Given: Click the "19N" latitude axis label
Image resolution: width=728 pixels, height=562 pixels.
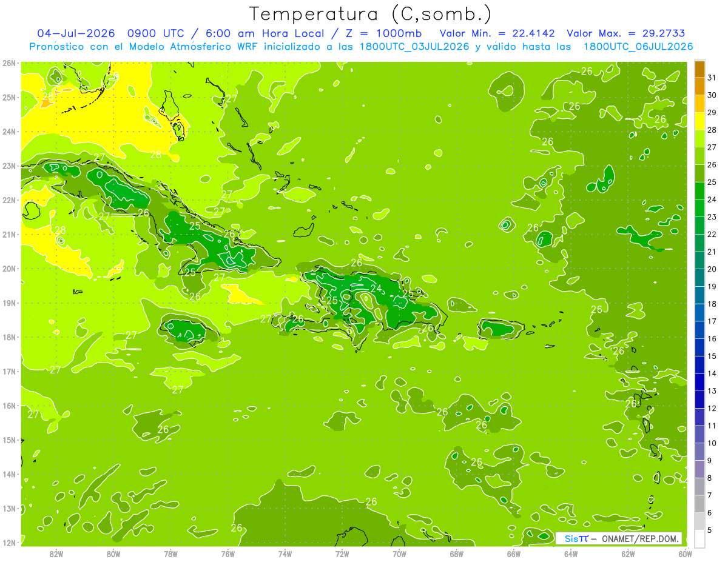Looking at the screenshot, I should [8, 303].
